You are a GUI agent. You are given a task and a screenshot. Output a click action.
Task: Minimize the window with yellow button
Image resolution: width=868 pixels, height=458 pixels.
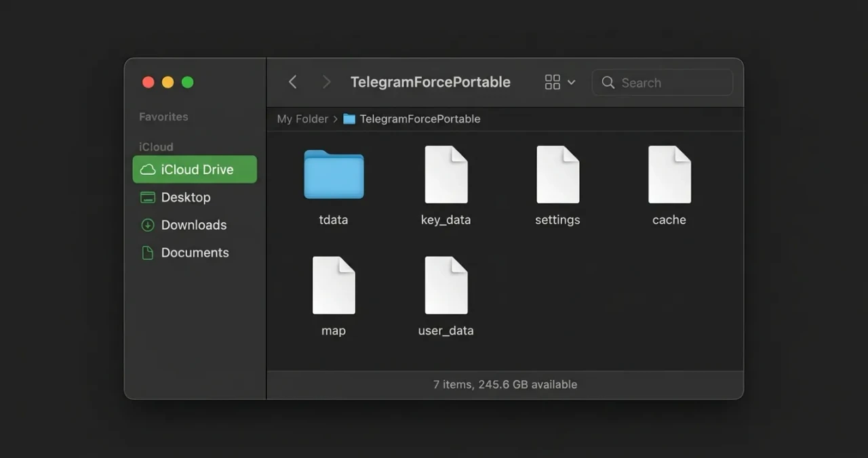(167, 82)
